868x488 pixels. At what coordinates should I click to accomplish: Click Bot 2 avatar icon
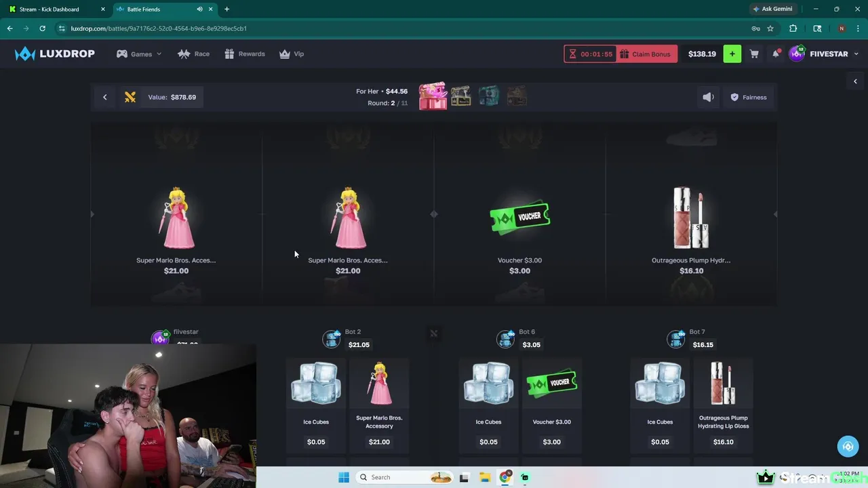tap(332, 338)
